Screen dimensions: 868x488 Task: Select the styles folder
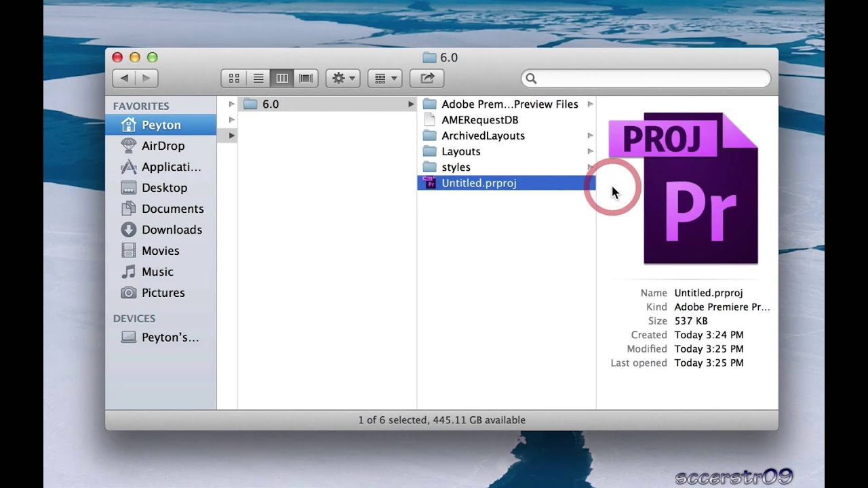pos(507,167)
